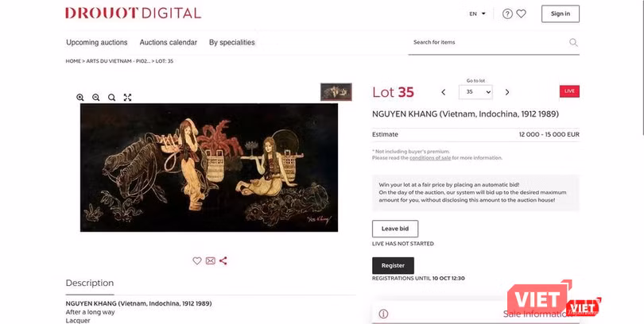This screenshot has width=644, height=324.
Task: Click the page vertical scrollbar
Action: point(642,67)
